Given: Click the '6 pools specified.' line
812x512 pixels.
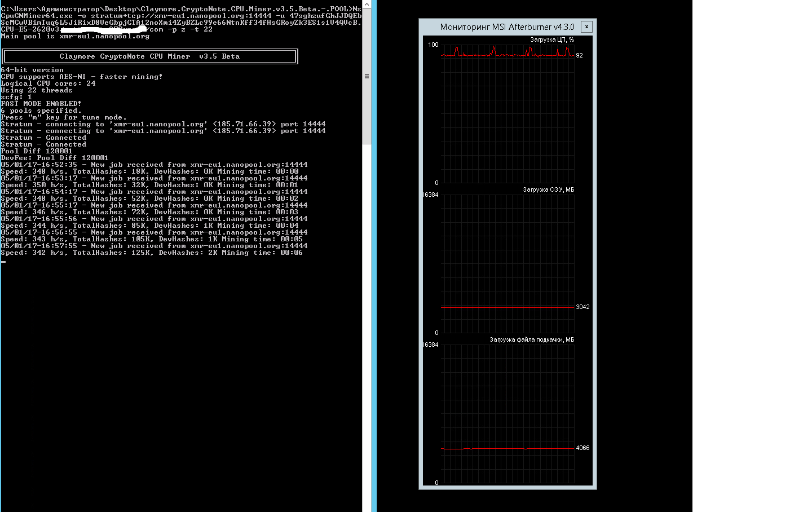Looking at the screenshot, I should coord(41,111).
